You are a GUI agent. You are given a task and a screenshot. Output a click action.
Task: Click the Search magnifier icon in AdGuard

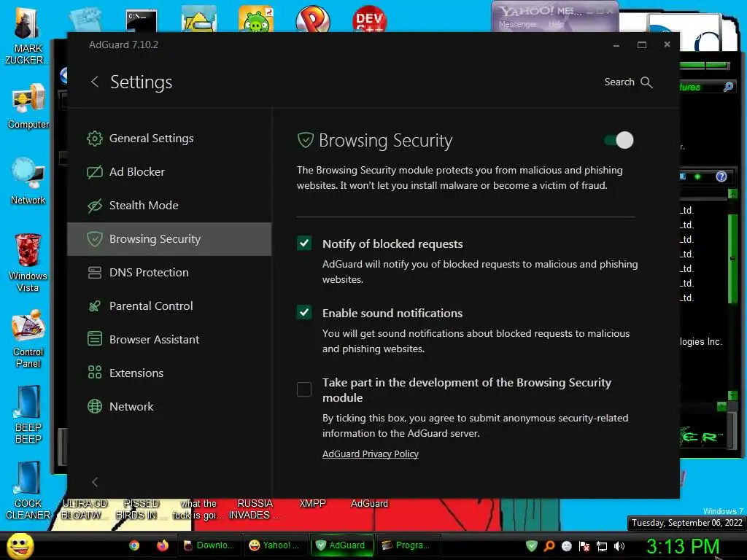(646, 82)
